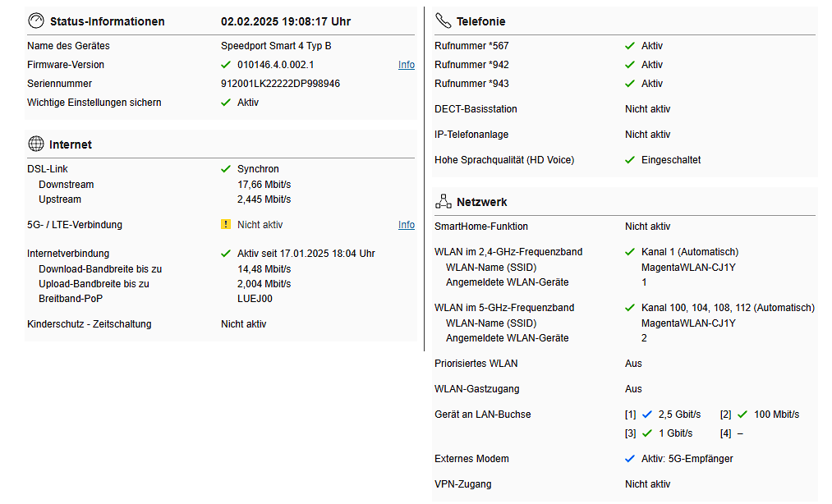Open Info link for 5G-/LTE-Verbindung
The image size is (832, 504).
click(x=407, y=225)
